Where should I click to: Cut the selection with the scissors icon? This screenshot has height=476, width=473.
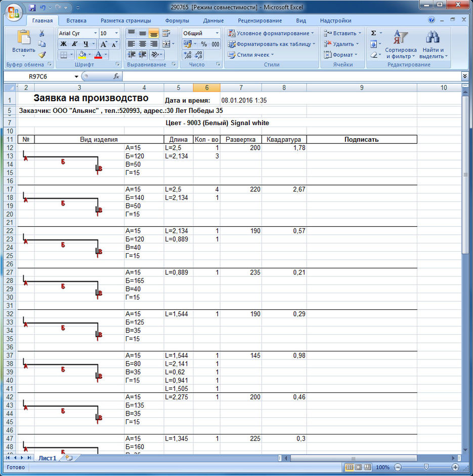(x=42, y=33)
